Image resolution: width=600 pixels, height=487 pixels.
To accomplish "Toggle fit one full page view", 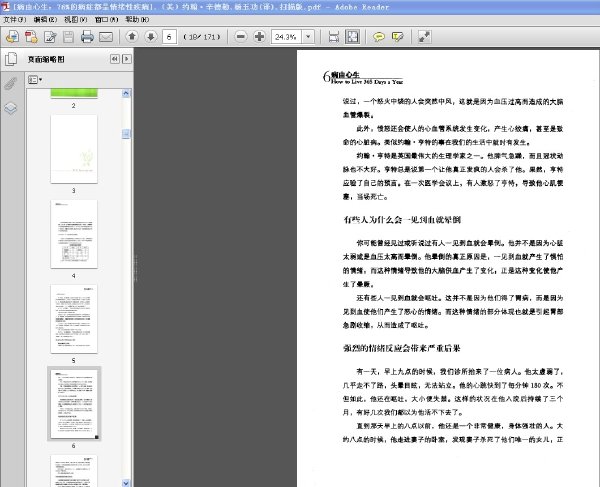I will (352, 37).
